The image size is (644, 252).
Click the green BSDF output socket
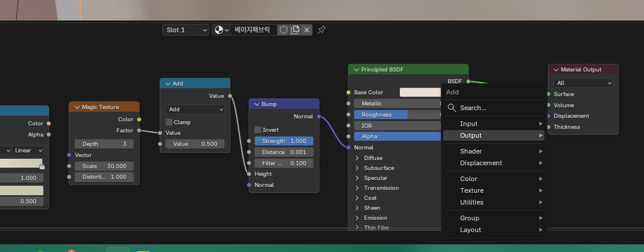(x=468, y=81)
